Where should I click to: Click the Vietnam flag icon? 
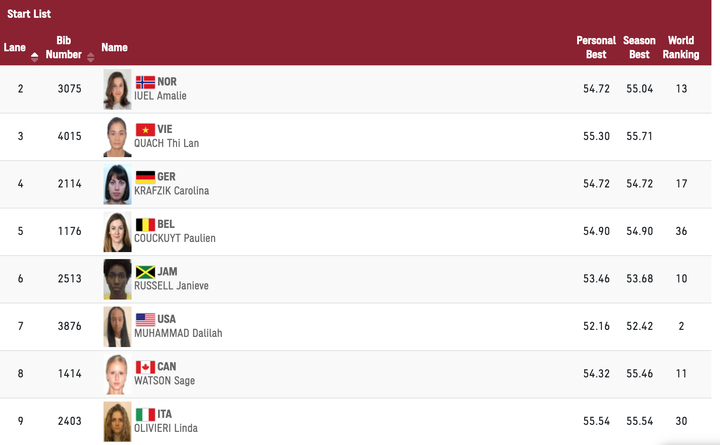pyautogui.click(x=145, y=129)
